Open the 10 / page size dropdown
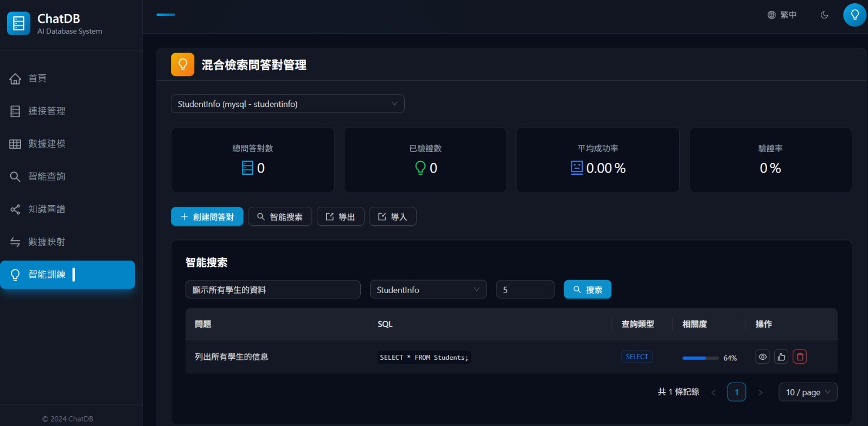The height and width of the screenshot is (426, 868). (808, 392)
